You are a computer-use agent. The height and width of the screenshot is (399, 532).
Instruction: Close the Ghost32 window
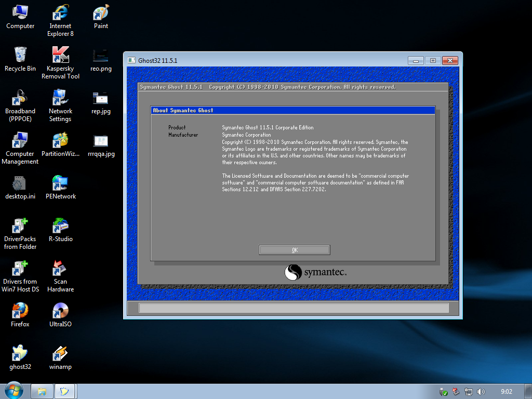tap(450, 60)
